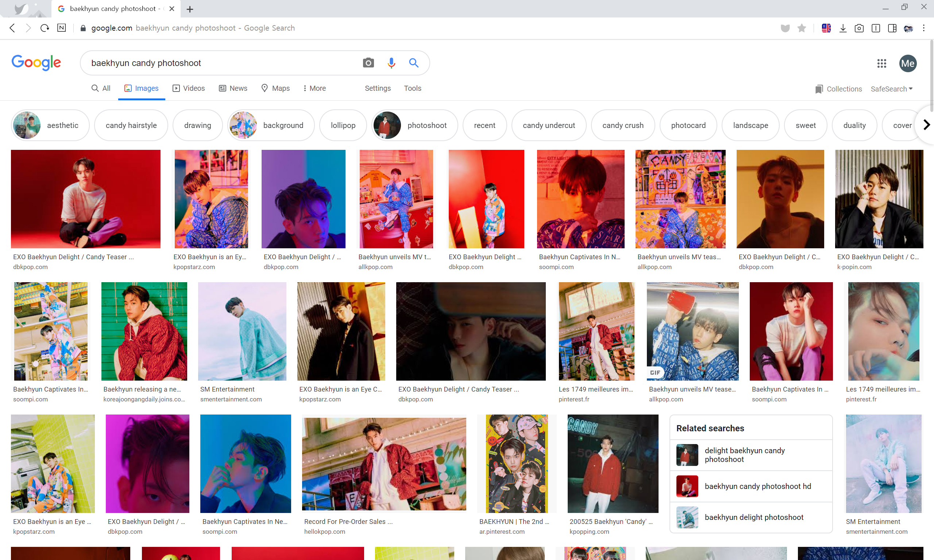The image size is (934, 560).
Task: Filter by the candy hairstyle chip
Action: pos(131,125)
